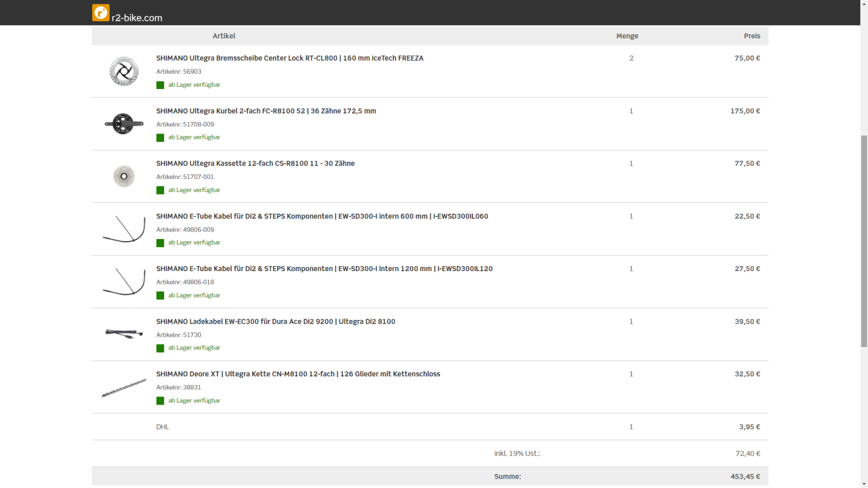Click the r2-bike.com site name text

[x=137, y=18]
